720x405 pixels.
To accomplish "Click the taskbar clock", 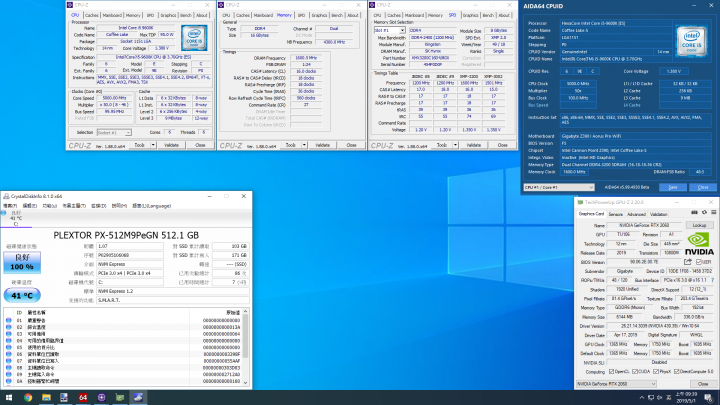I will pyautogui.click(x=687, y=398).
